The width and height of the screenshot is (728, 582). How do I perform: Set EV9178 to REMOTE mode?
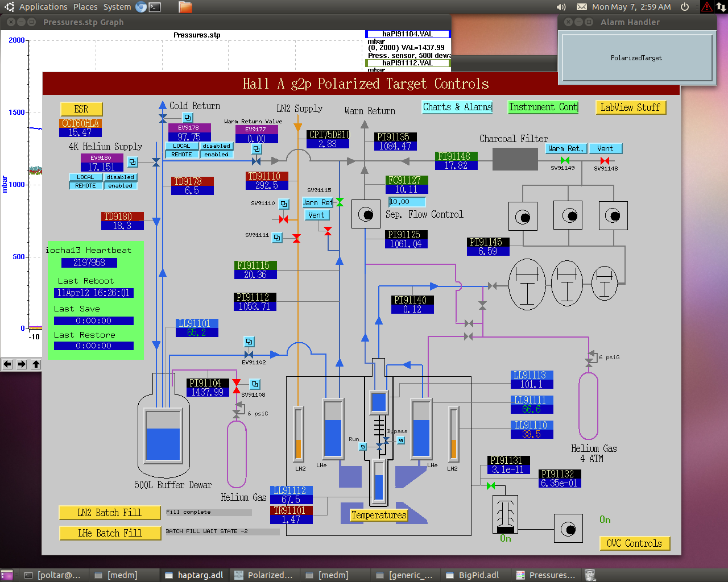click(x=181, y=155)
